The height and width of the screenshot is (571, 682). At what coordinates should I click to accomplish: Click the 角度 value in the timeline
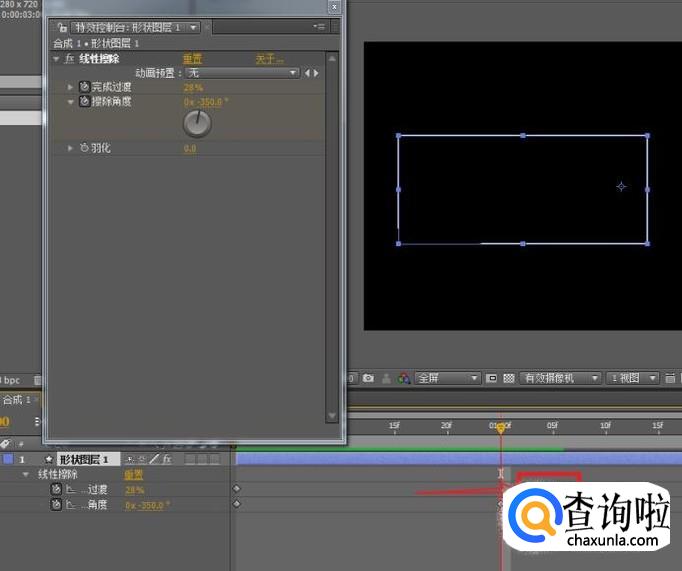click(x=147, y=505)
